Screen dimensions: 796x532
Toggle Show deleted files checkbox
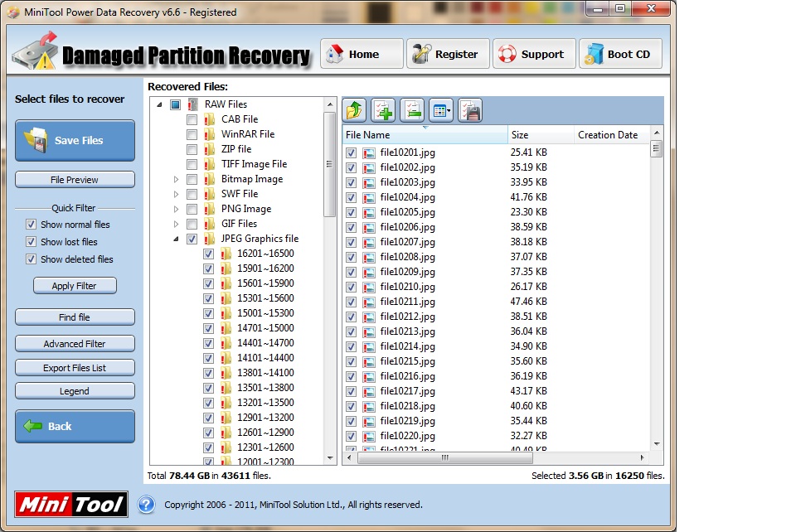(x=31, y=259)
